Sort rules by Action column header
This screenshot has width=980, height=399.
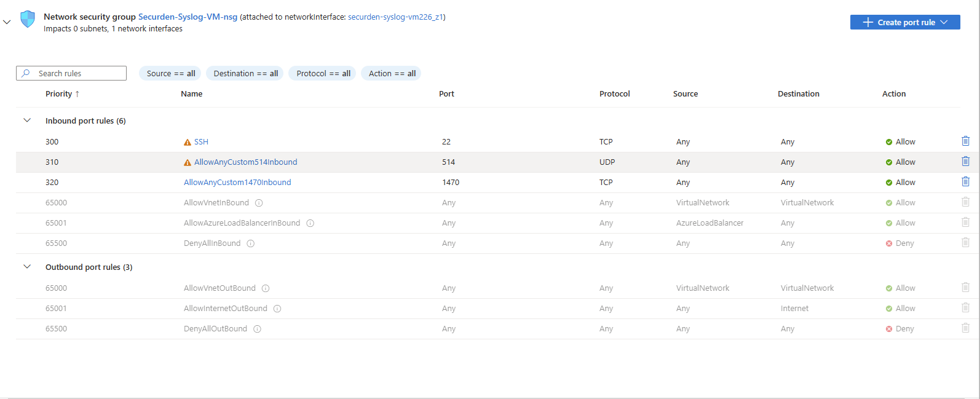pyautogui.click(x=894, y=94)
